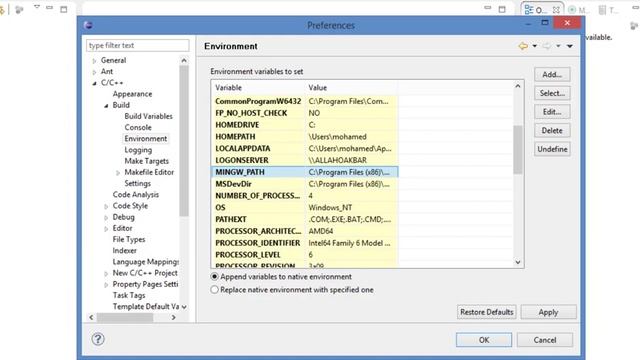Screen dimensions: 640x360
Task: Click the Apply button
Action: click(x=548, y=312)
